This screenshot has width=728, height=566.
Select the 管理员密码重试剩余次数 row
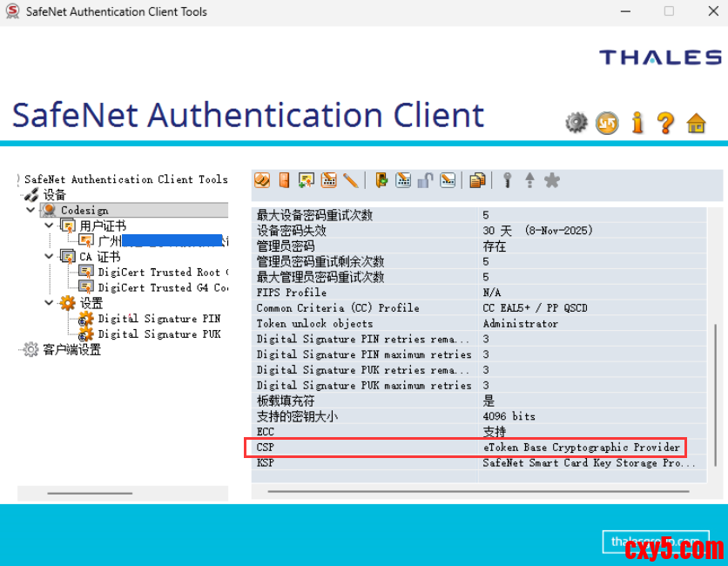(479, 261)
